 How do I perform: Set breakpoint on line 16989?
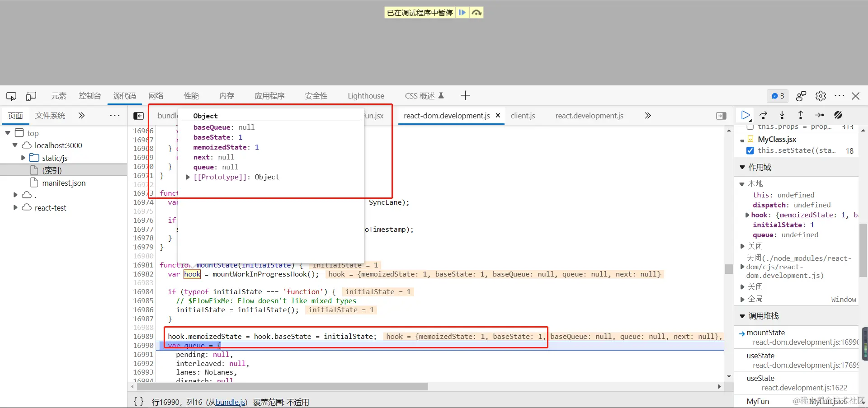[143, 337]
